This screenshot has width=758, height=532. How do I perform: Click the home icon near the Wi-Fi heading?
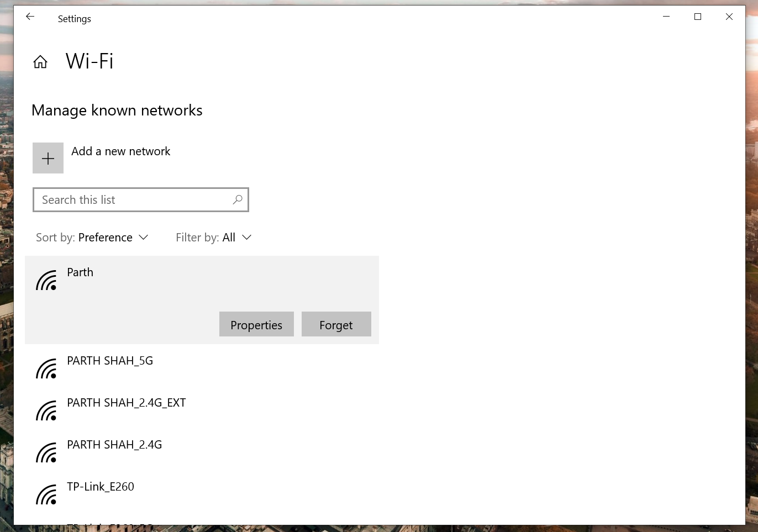click(40, 61)
